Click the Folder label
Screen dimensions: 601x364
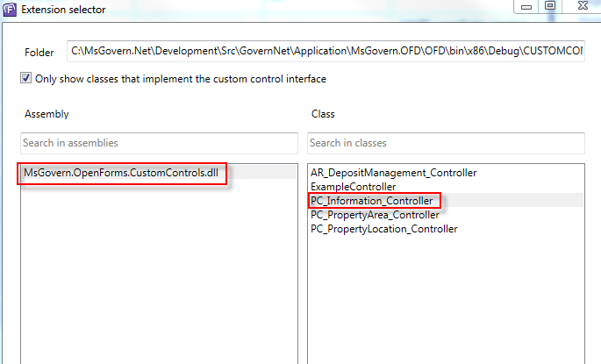pyautogui.click(x=39, y=53)
